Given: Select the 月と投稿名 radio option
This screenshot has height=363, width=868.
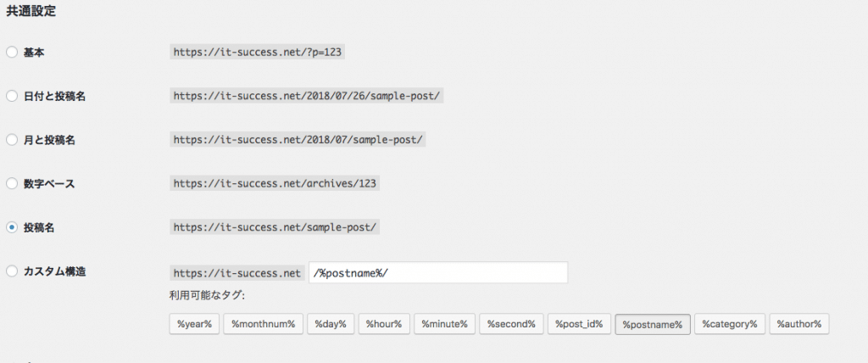Looking at the screenshot, I should [x=12, y=140].
